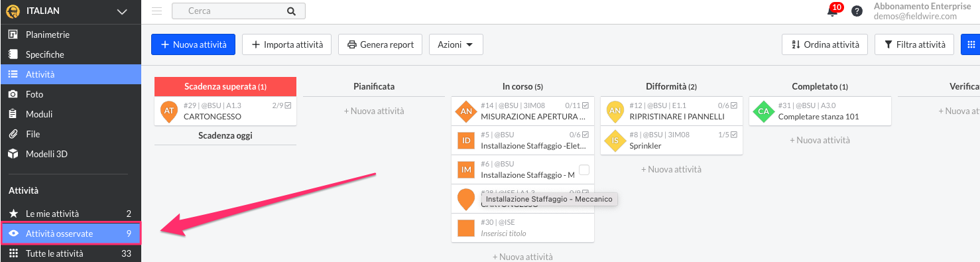Viewport: 980px width, 262px height.
Task: Click the green CA diamond on task #31
Action: point(763,111)
